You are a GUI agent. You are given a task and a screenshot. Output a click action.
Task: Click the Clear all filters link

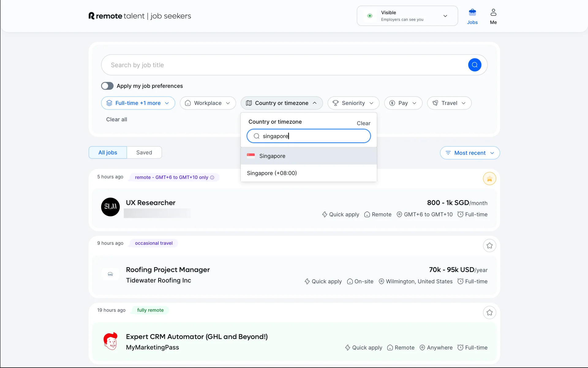coord(116,120)
